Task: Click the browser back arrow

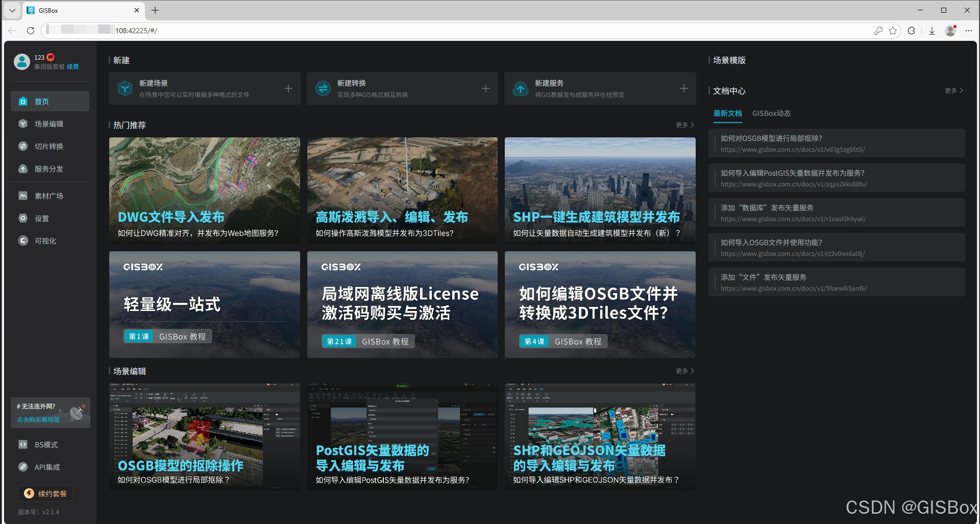Action: 12,31
